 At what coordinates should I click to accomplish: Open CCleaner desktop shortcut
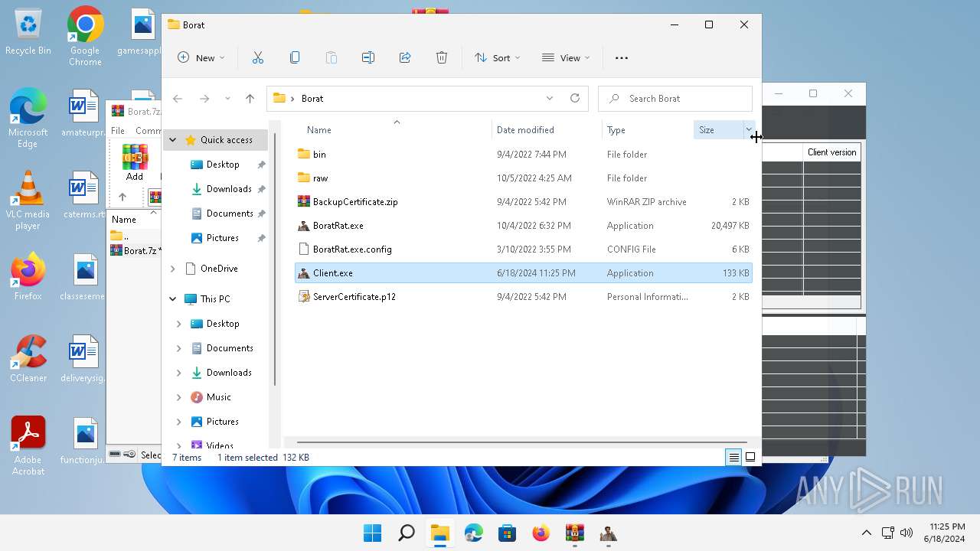coord(28,358)
